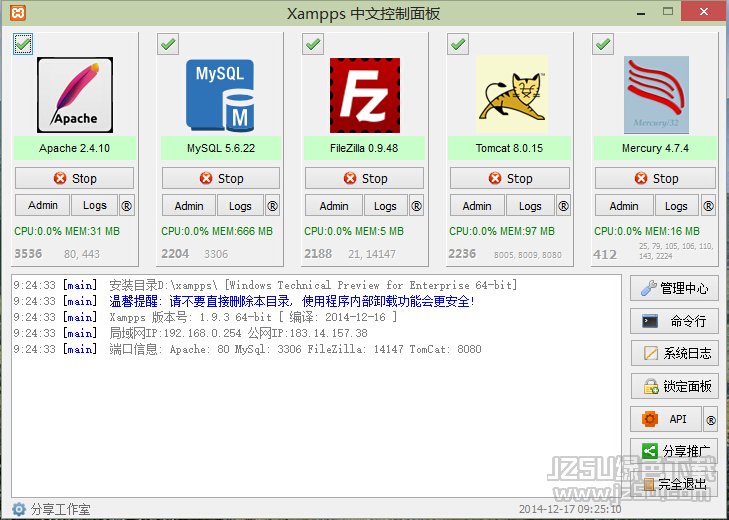Click the timestamp 2014-12-17 09:25:10
The image size is (729, 520).
pyautogui.click(x=570, y=509)
